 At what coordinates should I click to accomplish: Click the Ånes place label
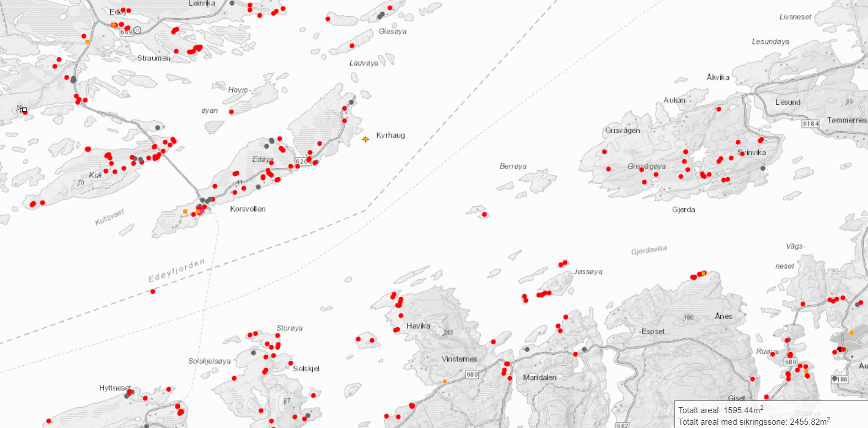(724, 316)
